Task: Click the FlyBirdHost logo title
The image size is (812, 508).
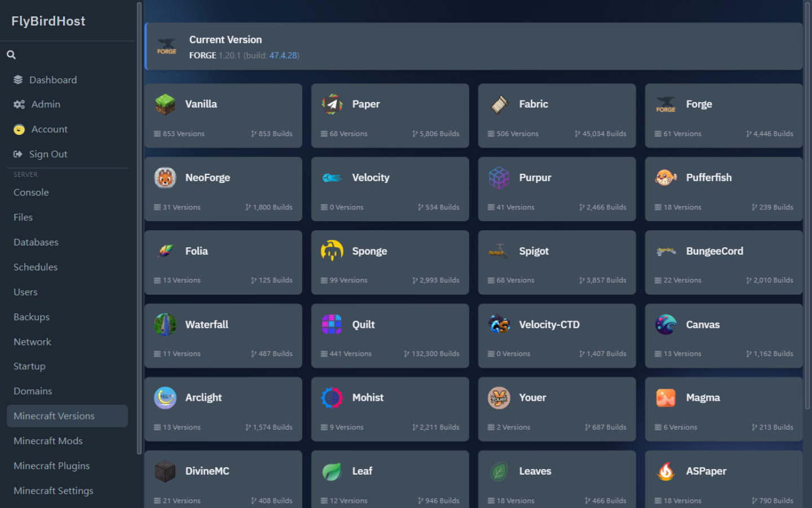Action: pos(48,21)
